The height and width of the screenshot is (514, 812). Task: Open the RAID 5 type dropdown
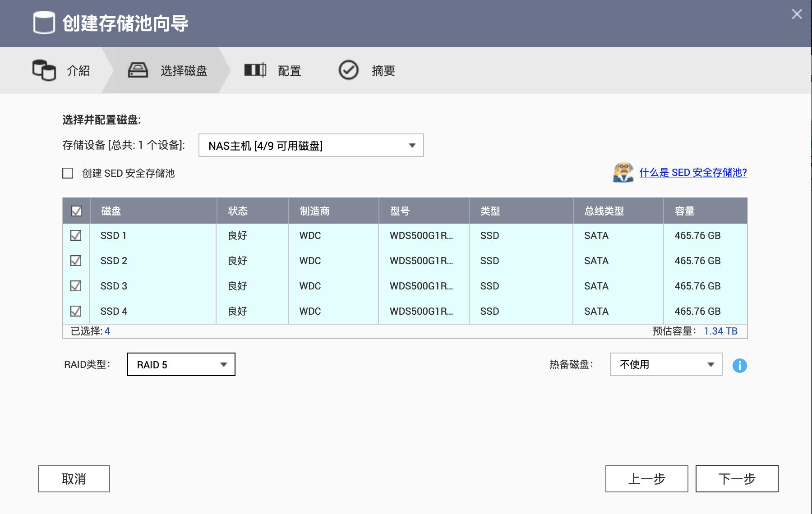coord(180,364)
